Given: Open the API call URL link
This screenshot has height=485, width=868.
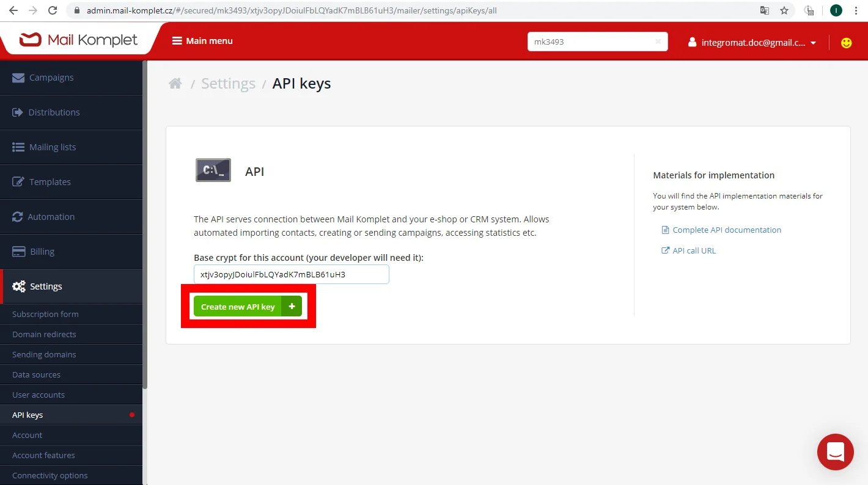Looking at the screenshot, I should [694, 250].
